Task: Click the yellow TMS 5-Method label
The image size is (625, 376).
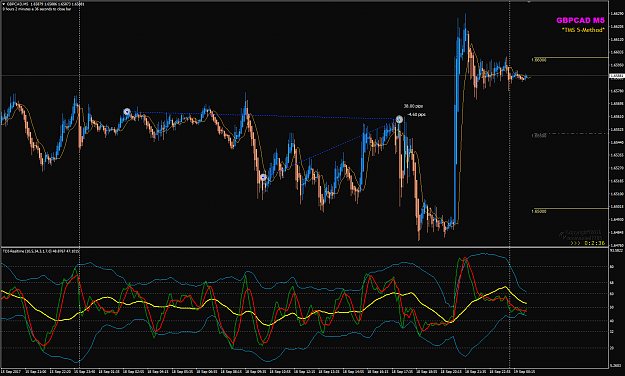Action: coord(583,30)
